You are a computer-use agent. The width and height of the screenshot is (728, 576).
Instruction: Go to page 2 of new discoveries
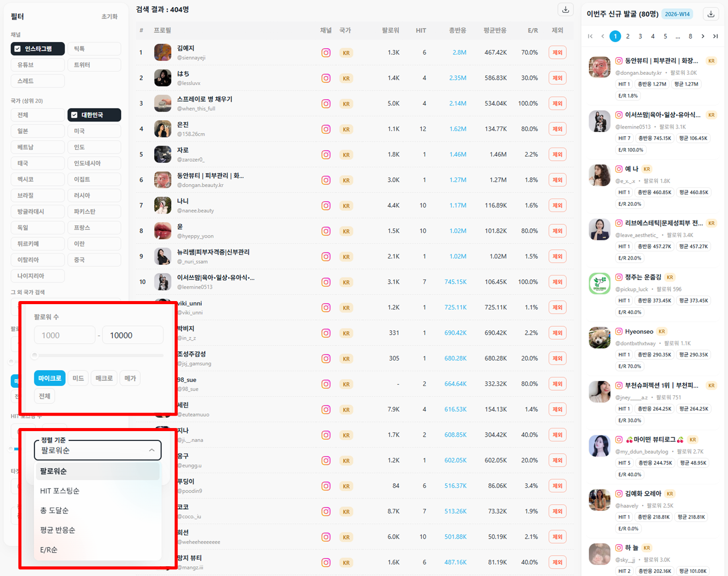(628, 36)
